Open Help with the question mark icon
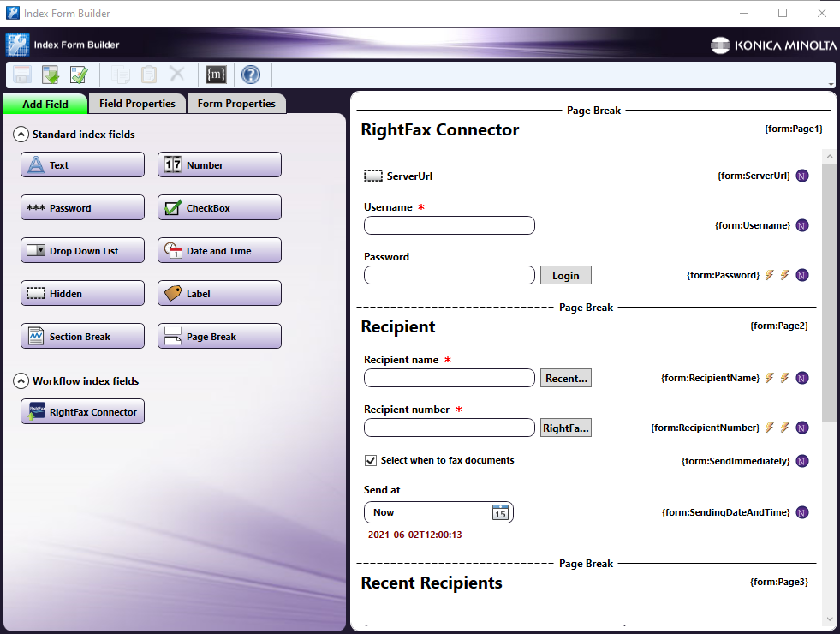This screenshot has width=840, height=634. (250, 75)
